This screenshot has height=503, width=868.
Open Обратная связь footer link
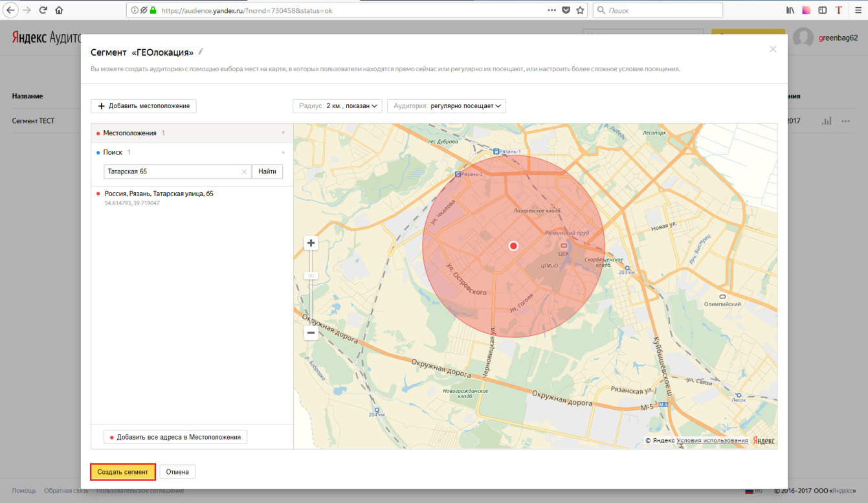66,491
